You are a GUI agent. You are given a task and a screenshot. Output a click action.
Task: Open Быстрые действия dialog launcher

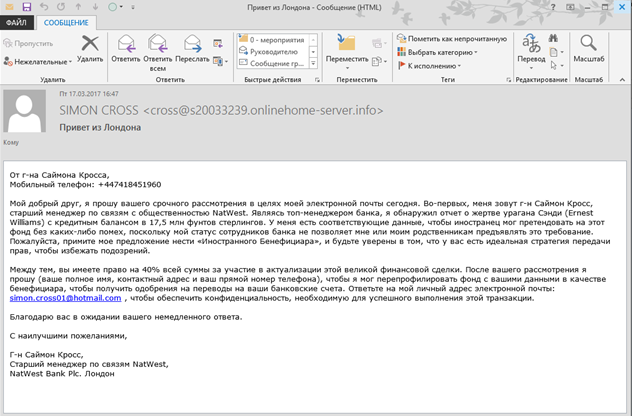coord(317,80)
